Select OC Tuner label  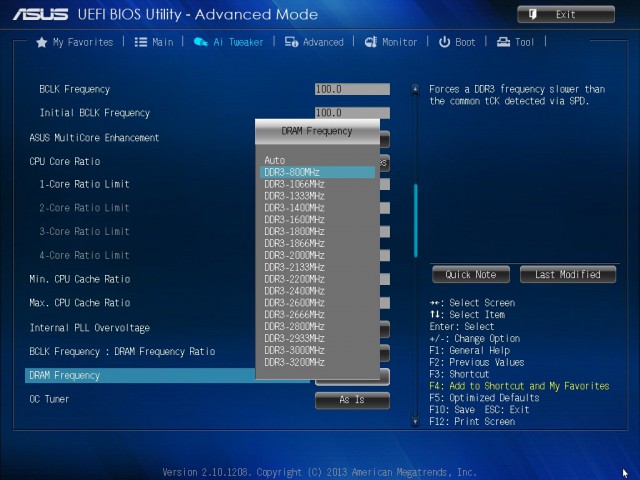pyautogui.click(x=49, y=399)
